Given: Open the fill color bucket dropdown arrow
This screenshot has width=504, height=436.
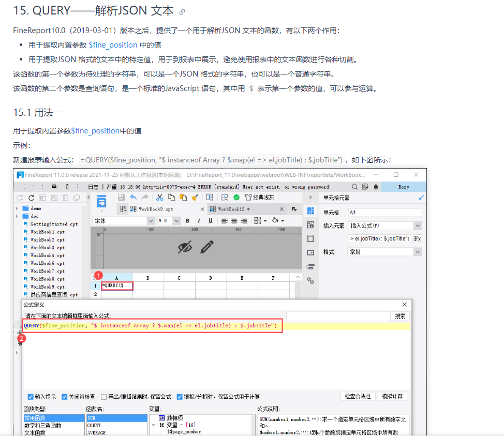Looking at the screenshot, I should tap(283, 221).
